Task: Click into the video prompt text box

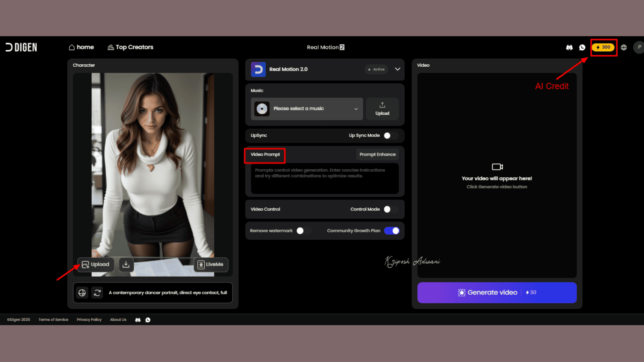Action: click(324, 179)
